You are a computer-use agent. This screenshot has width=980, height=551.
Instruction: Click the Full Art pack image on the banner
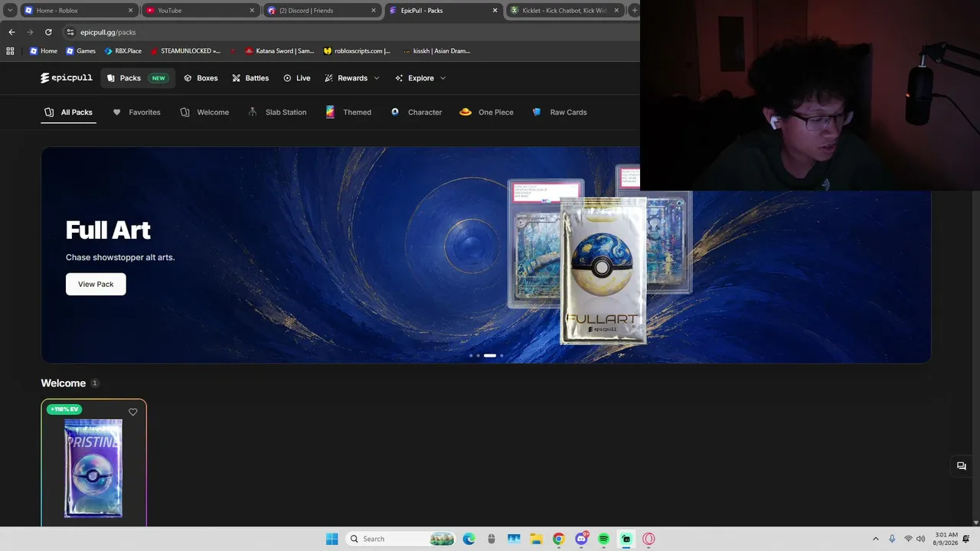(602, 272)
